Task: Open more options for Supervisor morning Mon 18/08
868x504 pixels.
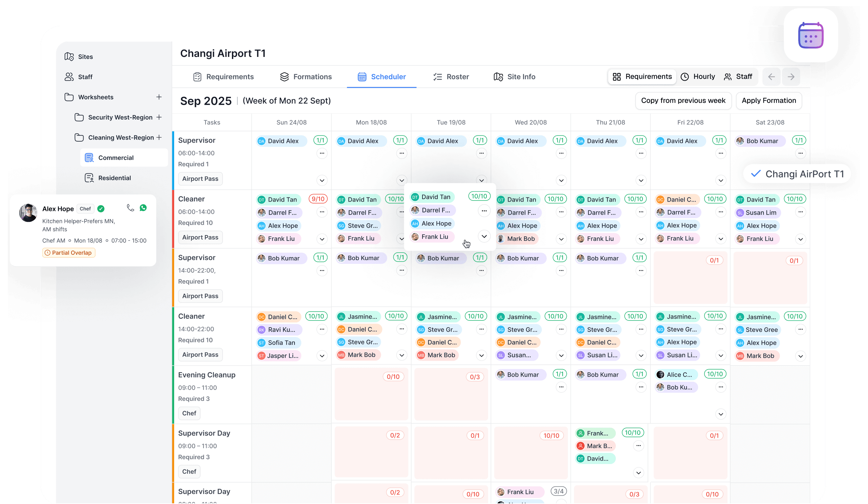Action: point(402,153)
